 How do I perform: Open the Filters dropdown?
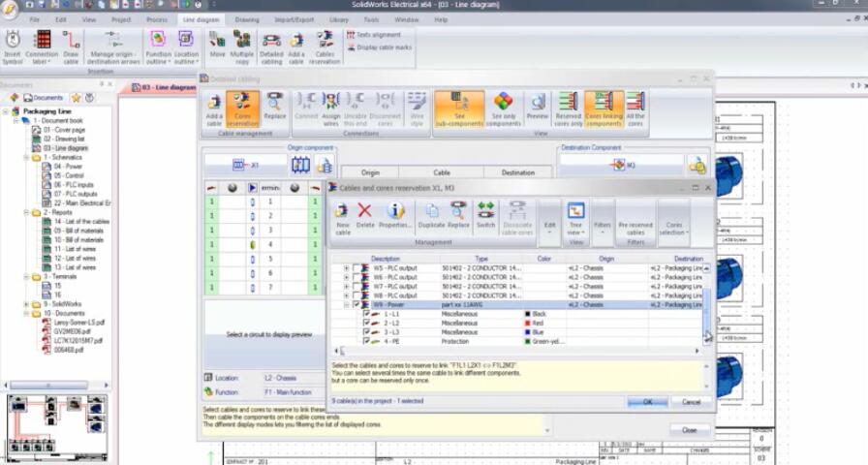click(x=603, y=223)
